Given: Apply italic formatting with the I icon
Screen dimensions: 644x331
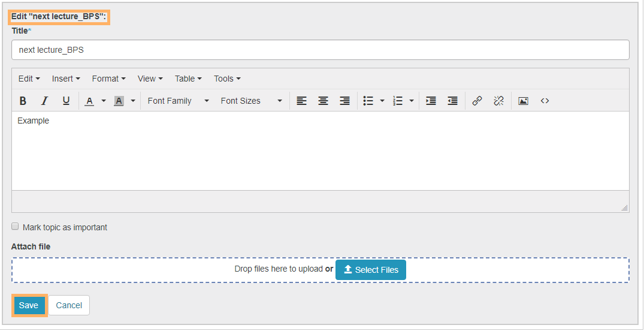Looking at the screenshot, I should [44, 101].
